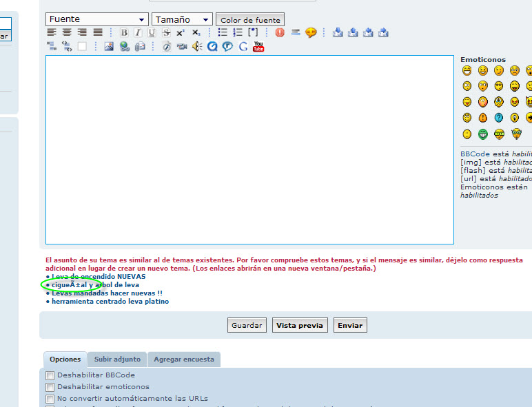Open the Fuente font dropdown
The height and width of the screenshot is (407, 532).
97,19
